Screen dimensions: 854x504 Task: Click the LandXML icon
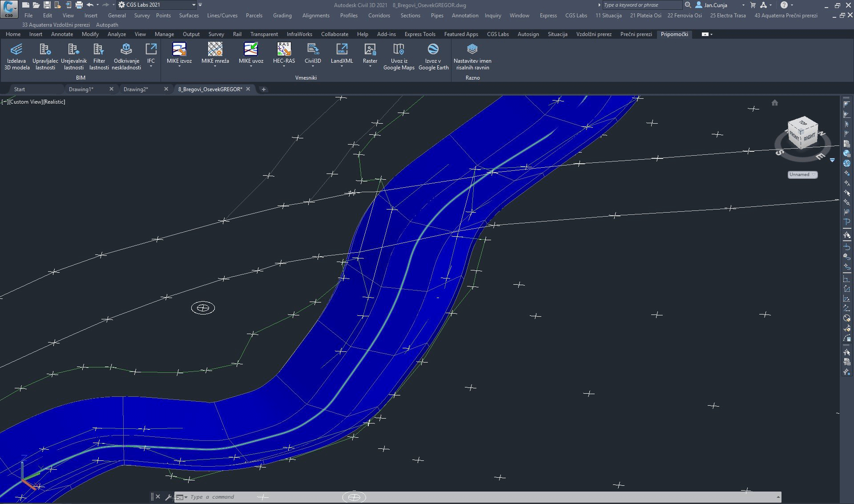point(342,50)
